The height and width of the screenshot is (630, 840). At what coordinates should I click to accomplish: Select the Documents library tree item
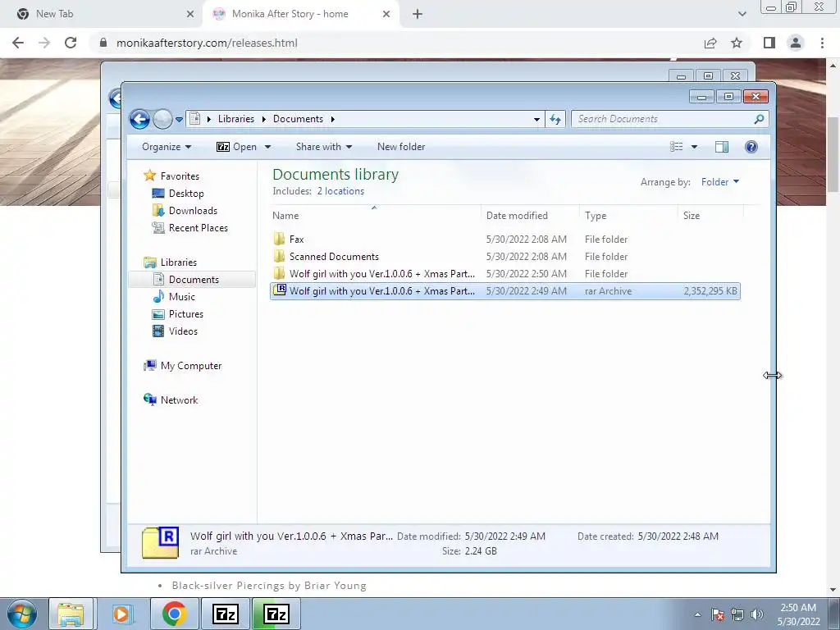(x=194, y=280)
